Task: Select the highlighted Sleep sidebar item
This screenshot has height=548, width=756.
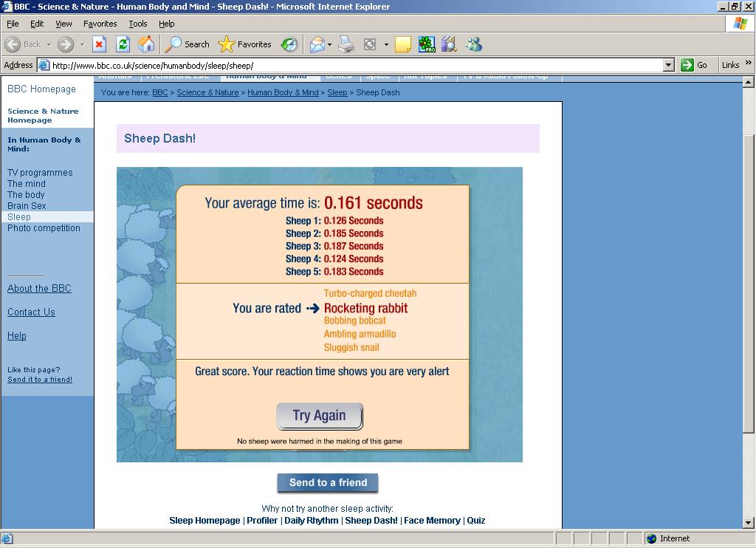Action: pos(47,217)
